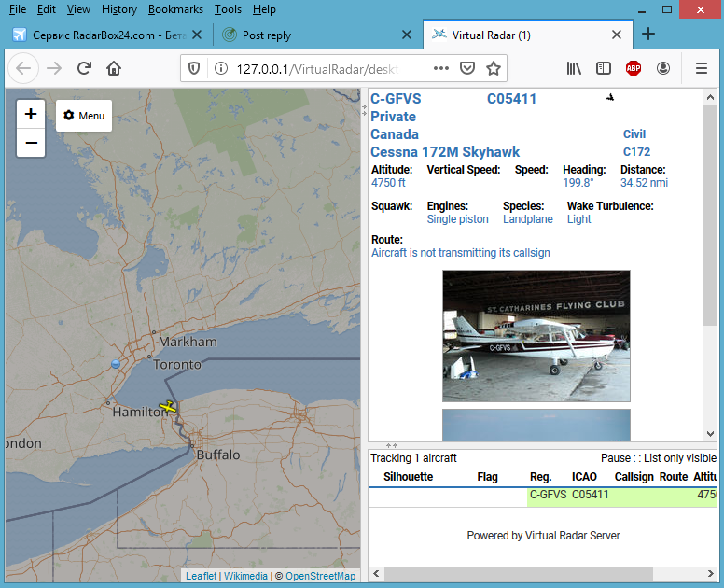The image size is (724, 588).
Task: Click the detail panel vertical scrollbar thumb
Action: pos(710,215)
